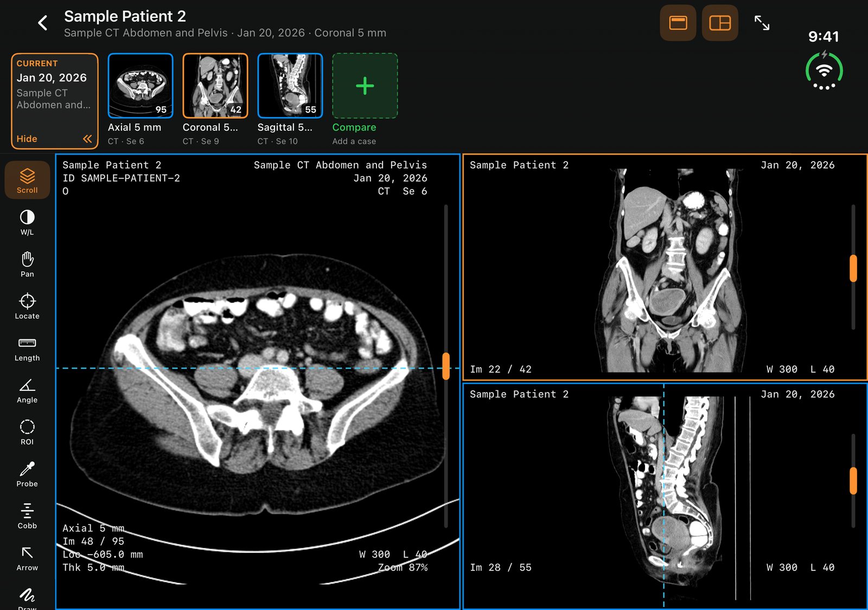Click the 'Im 28 / 55' text

[x=501, y=568]
